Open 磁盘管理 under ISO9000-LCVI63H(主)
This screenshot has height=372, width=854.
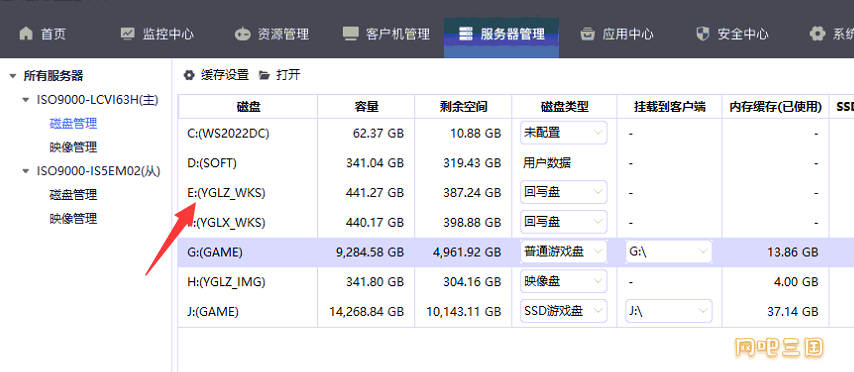click(73, 124)
